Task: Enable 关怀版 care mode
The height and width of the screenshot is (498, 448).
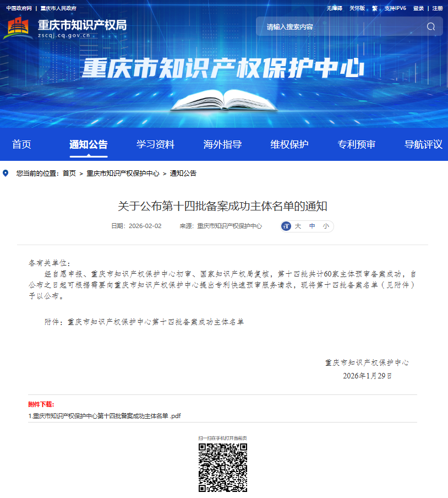Action: click(357, 8)
